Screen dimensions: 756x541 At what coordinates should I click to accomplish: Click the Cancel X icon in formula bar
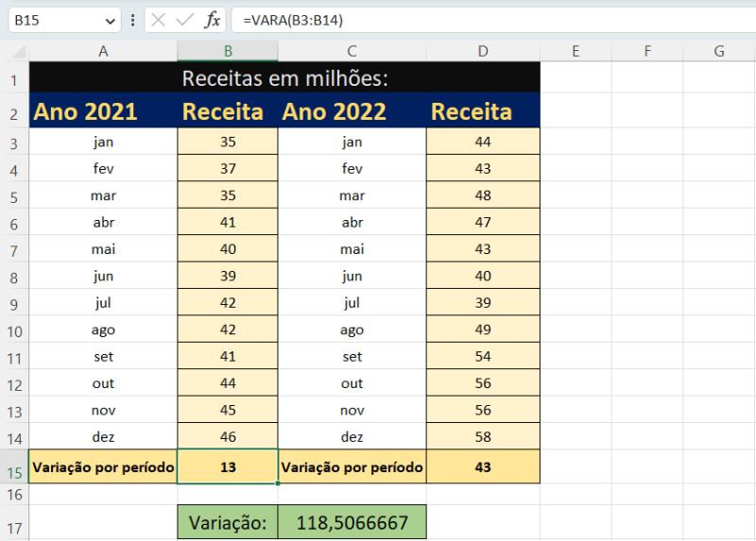[158, 20]
